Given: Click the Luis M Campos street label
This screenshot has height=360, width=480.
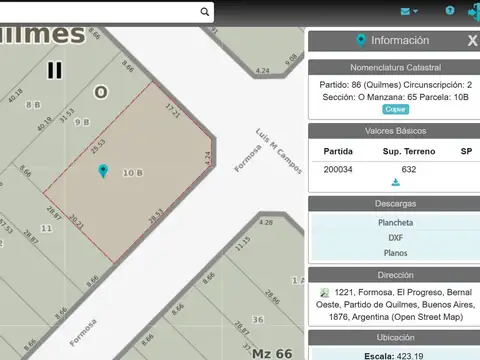Looking at the screenshot, I should click(279, 151).
